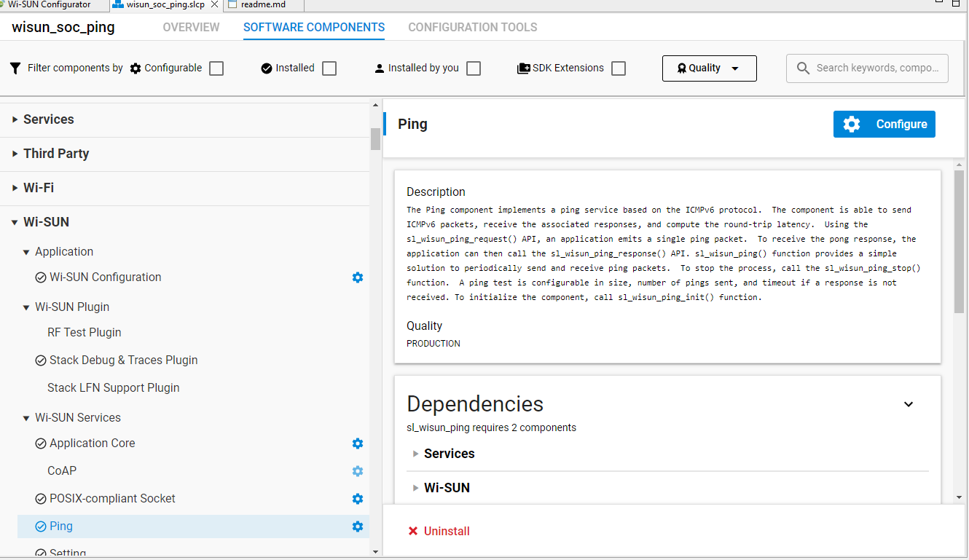This screenshot has width=969, height=560.
Task: Click the configure gear beside Application Core
Action: pos(357,443)
